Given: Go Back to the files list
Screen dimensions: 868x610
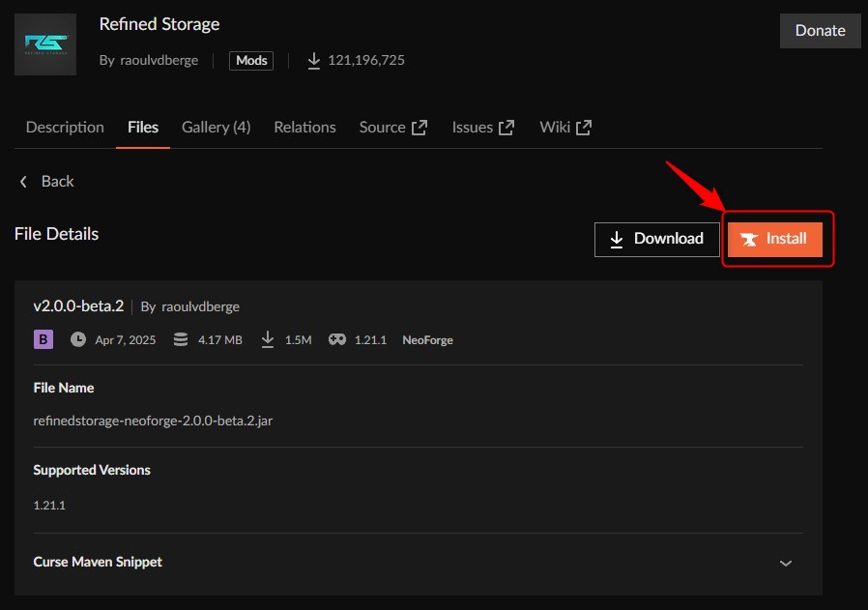Looking at the screenshot, I should tap(46, 182).
